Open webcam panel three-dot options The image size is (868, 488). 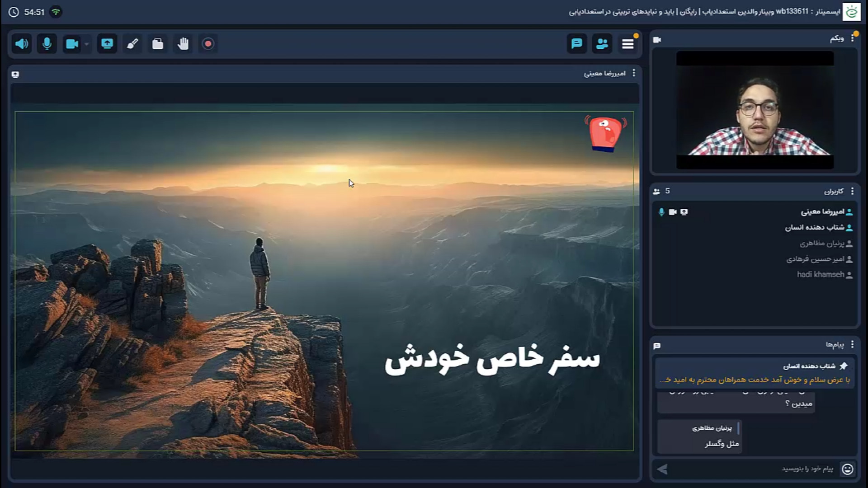[x=852, y=38]
